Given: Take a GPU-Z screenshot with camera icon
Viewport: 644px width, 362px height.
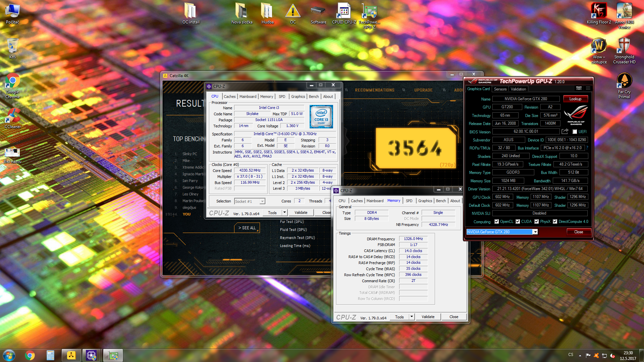Looking at the screenshot, I should [x=579, y=88].
